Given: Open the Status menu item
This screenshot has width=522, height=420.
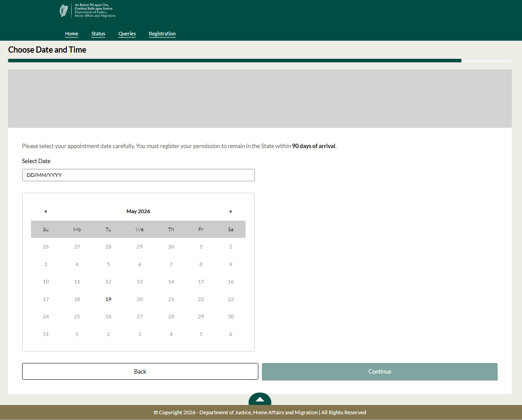Looking at the screenshot, I should click(x=98, y=34).
